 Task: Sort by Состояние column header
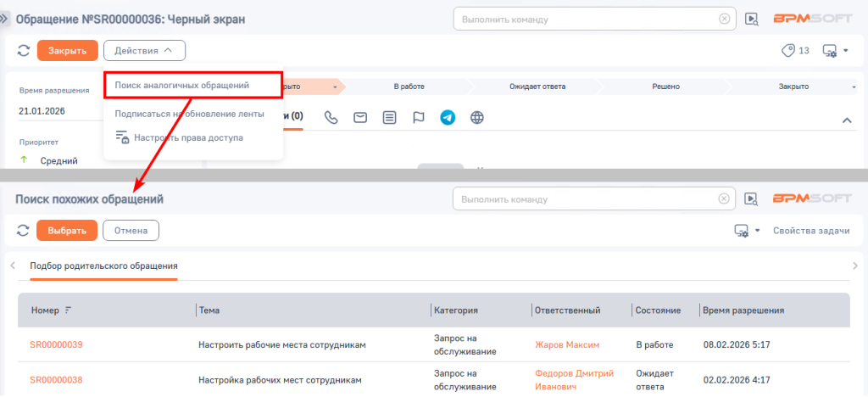tap(658, 310)
